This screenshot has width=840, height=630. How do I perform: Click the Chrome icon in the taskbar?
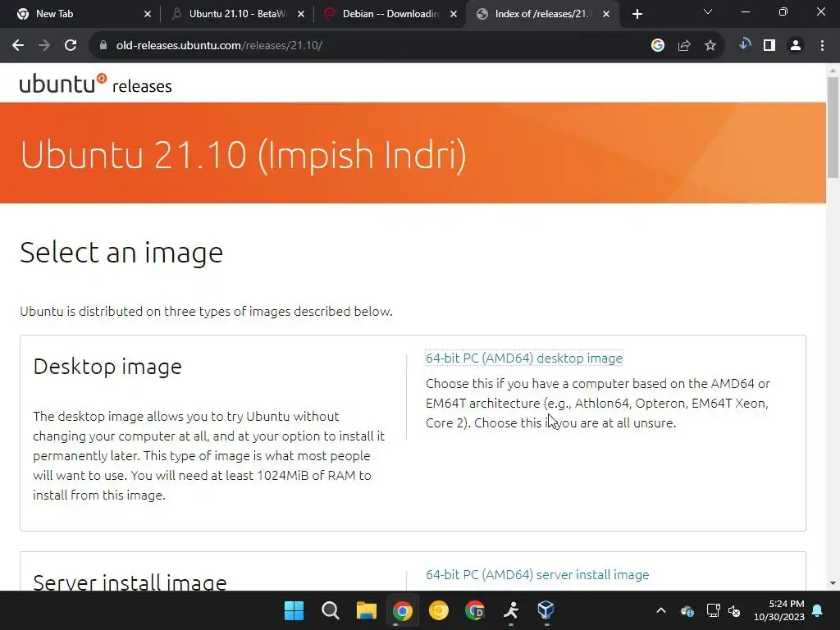(x=402, y=610)
